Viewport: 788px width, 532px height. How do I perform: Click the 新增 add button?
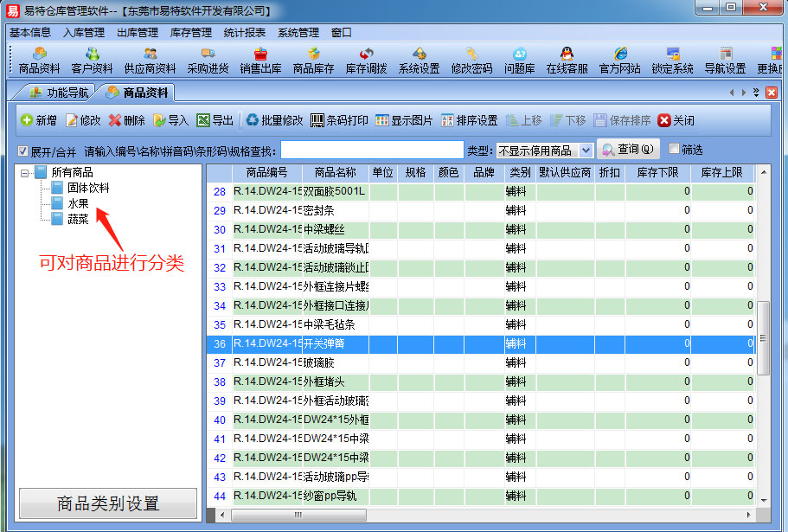click(x=39, y=120)
